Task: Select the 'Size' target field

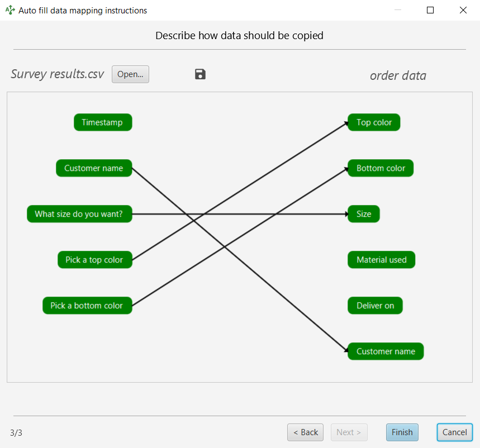Action: tap(364, 214)
